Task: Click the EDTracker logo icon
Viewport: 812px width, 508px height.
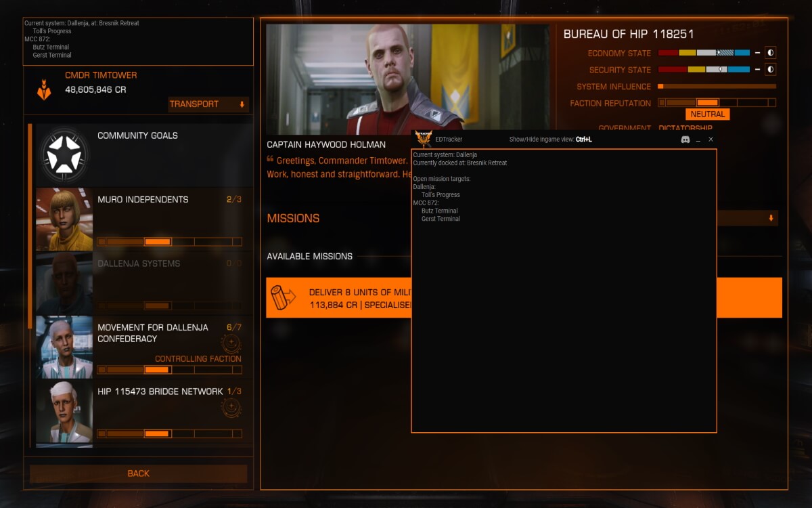Action: (424, 139)
